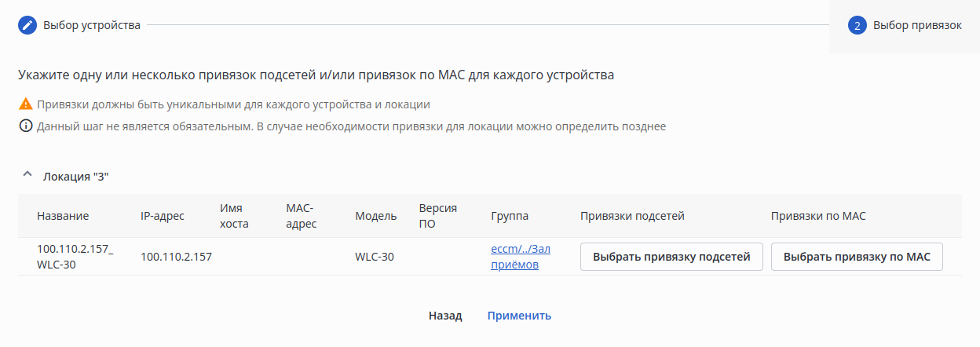The height and width of the screenshot is (347, 980).
Task: Click the Локация "3" section title
Action: coord(75,177)
